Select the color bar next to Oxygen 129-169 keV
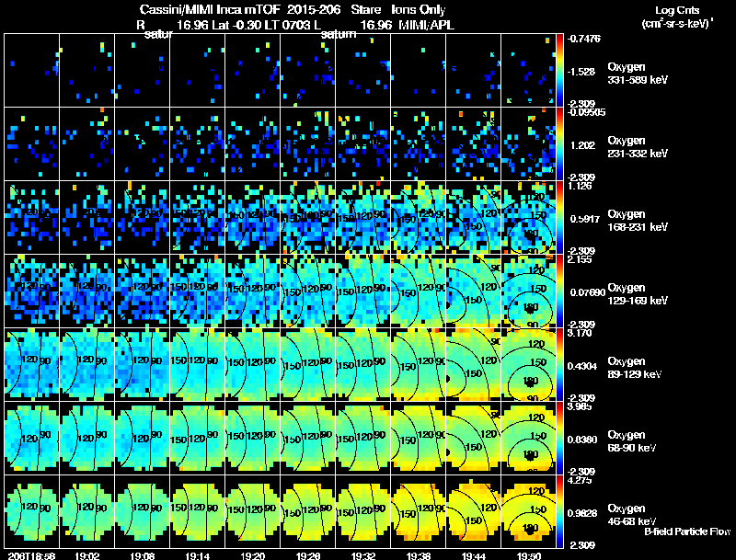736x560 pixels. (x=560, y=291)
